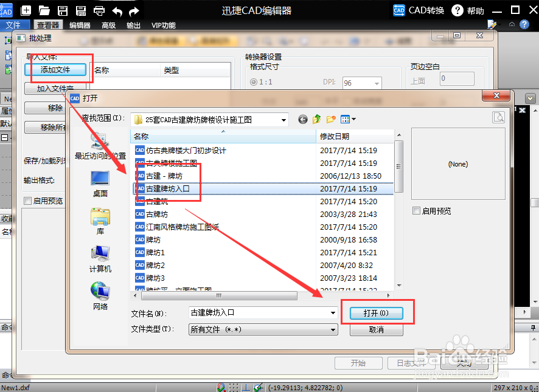The width and height of the screenshot is (539, 392).
Task: Open the VIP功能 menu
Action: click(164, 26)
